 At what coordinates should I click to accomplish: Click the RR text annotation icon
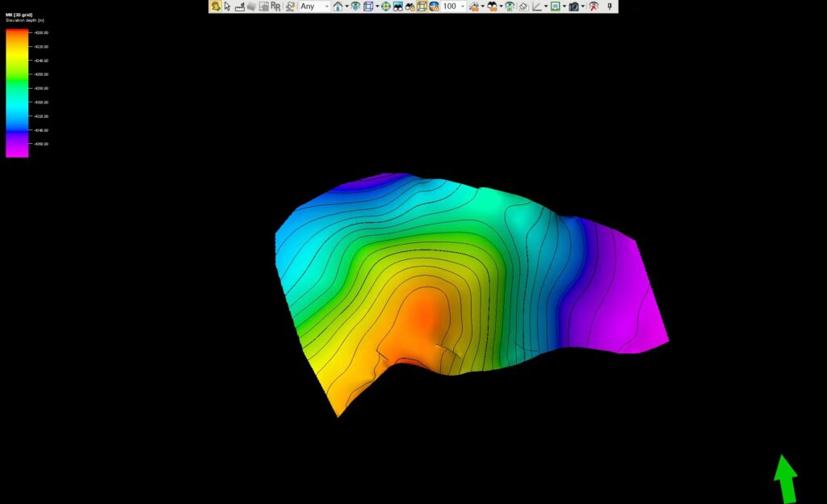(275, 6)
